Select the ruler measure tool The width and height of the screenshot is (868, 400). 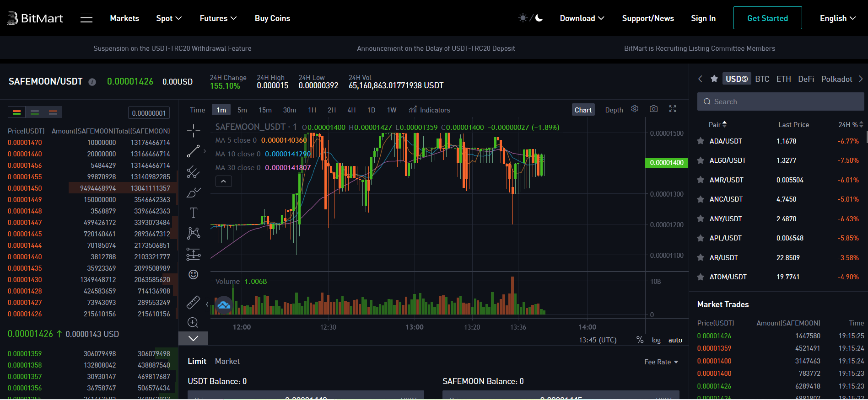click(x=194, y=302)
